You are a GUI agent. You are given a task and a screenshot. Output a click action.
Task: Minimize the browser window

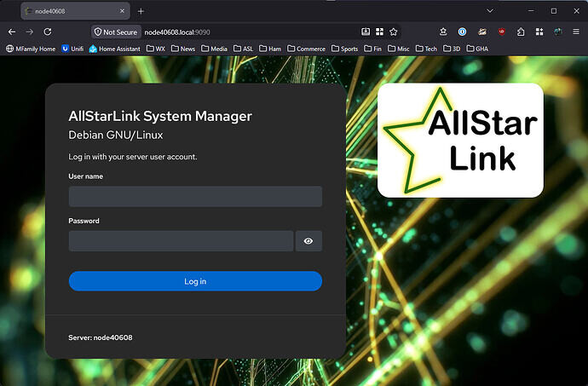(531, 11)
